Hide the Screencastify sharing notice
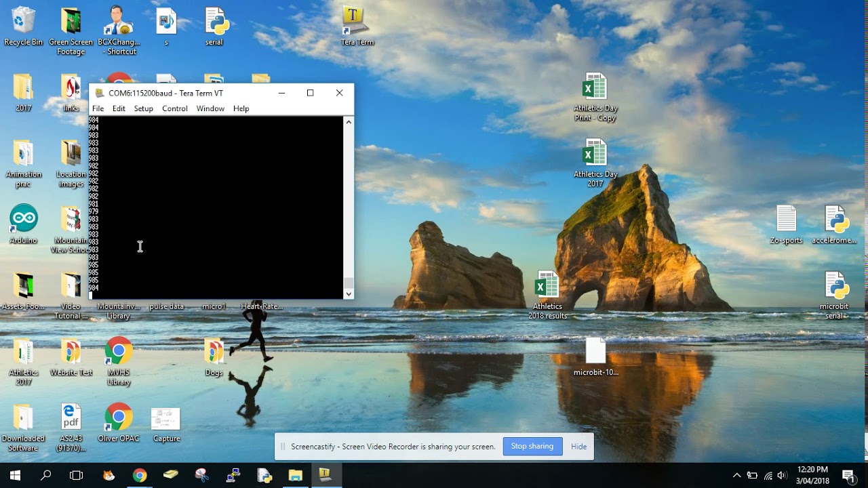The height and width of the screenshot is (488, 868). [578, 447]
